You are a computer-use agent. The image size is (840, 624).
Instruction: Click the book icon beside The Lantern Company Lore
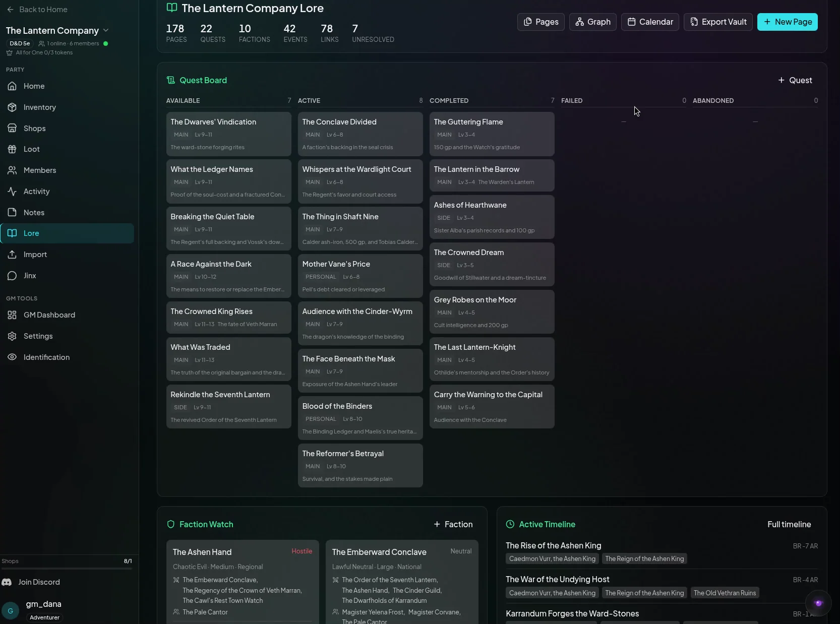pos(172,8)
